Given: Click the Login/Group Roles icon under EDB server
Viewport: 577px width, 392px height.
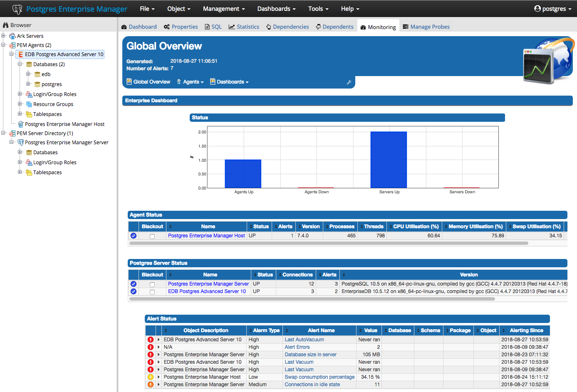Looking at the screenshot, I should (29, 94).
